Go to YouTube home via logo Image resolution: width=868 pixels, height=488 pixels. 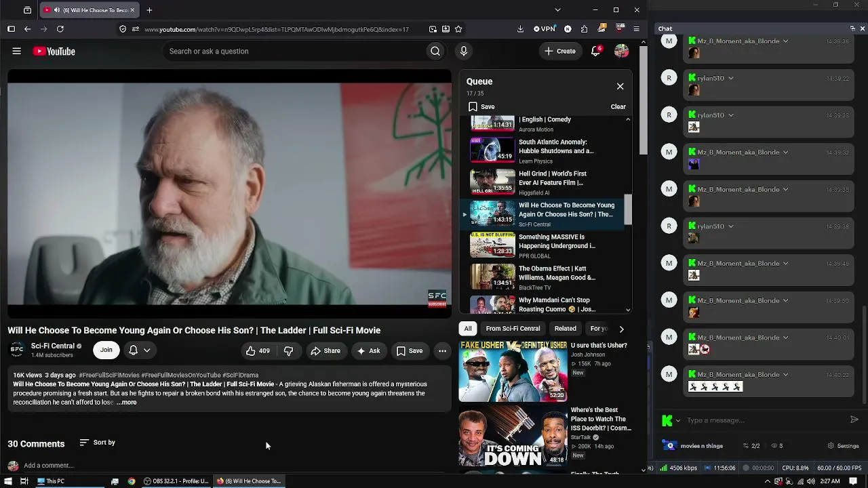click(x=54, y=52)
